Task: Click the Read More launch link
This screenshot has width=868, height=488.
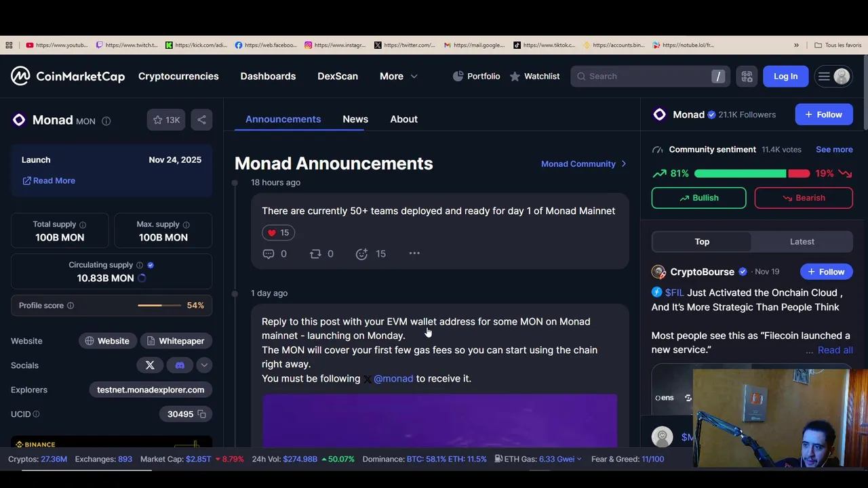Action: (49, 181)
